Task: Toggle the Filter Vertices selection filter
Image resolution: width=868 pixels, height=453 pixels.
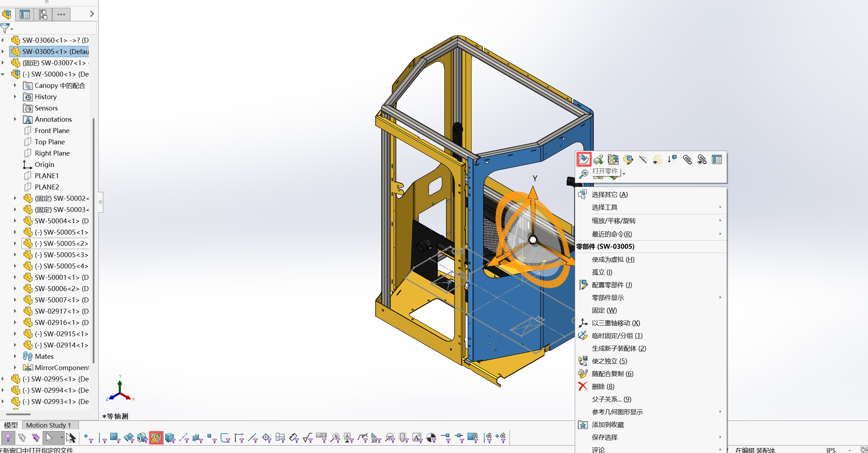Action: (88, 438)
